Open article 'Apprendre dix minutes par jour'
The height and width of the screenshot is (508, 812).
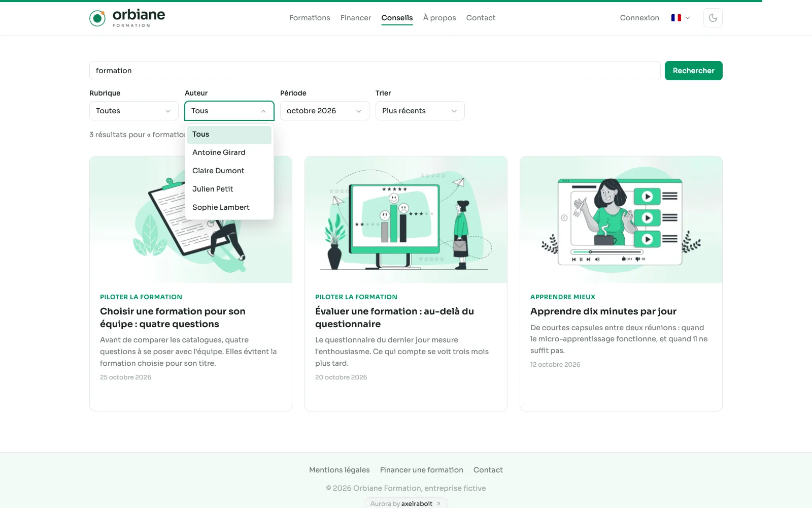click(603, 311)
